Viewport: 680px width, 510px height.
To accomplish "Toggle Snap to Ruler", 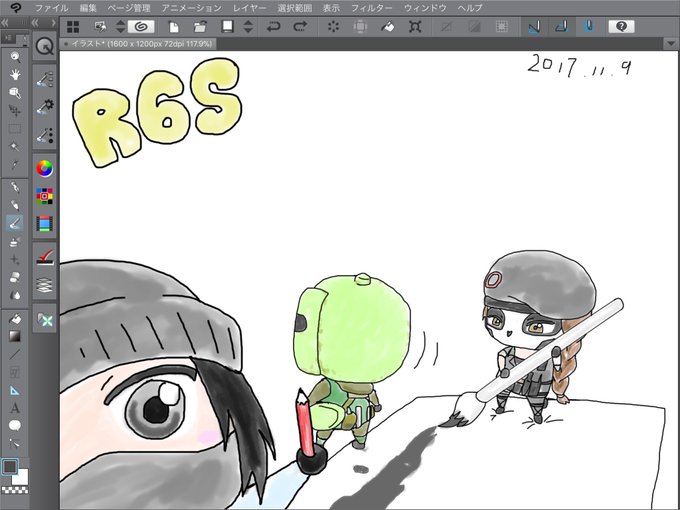I will [534, 27].
